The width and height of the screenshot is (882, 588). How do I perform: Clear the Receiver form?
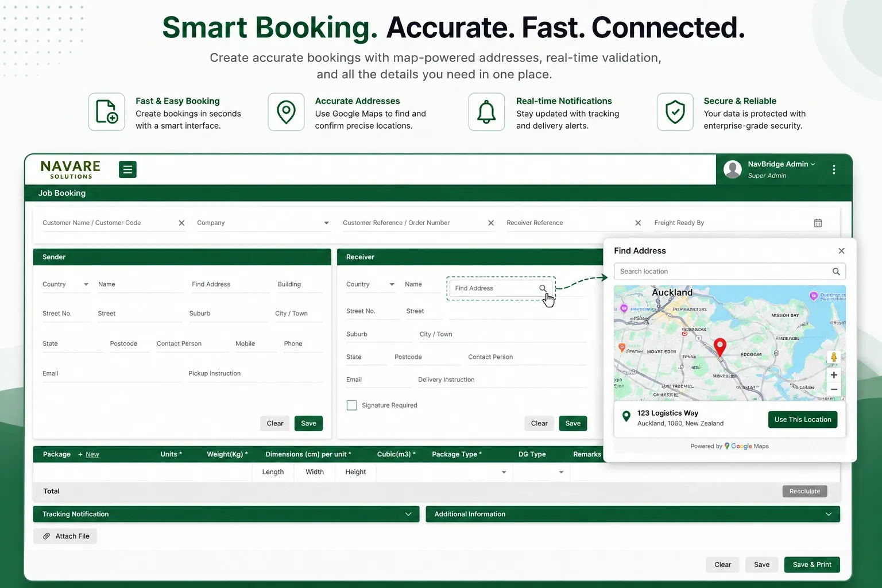pyautogui.click(x=539, y=423)
